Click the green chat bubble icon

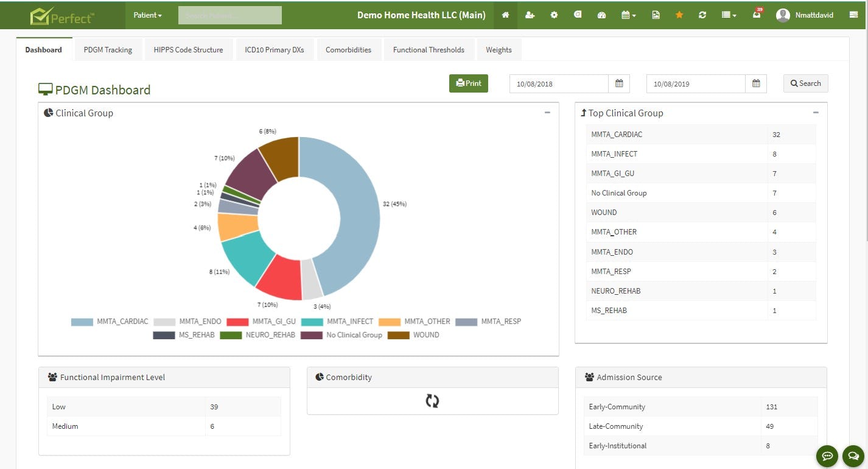coord(827,455)
